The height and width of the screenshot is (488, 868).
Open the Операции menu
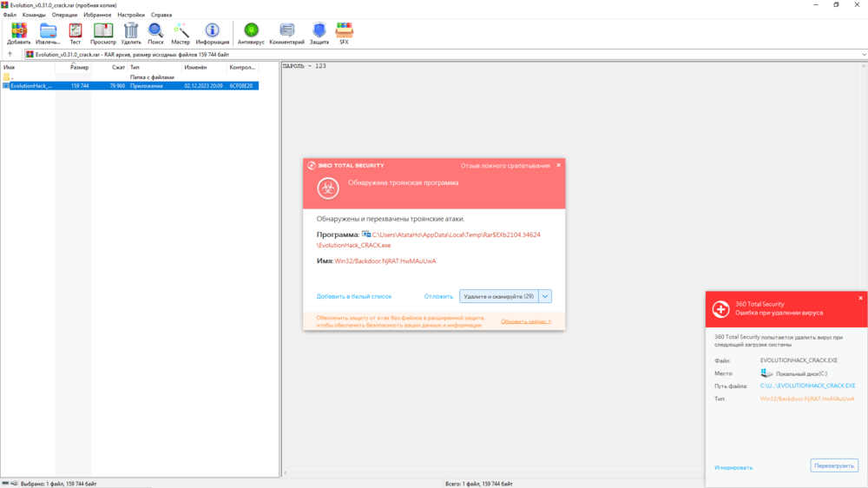click(65, 15)
